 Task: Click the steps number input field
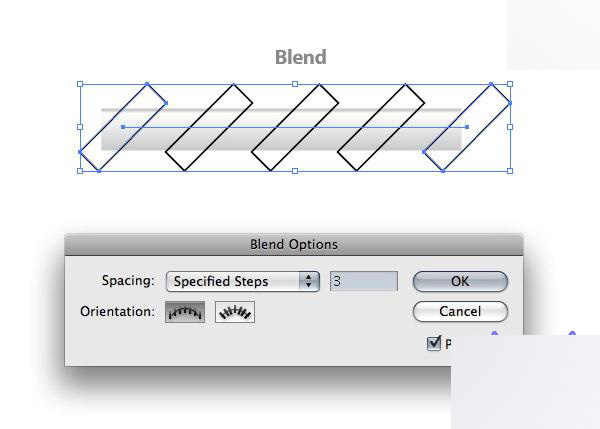coord(363,281)
